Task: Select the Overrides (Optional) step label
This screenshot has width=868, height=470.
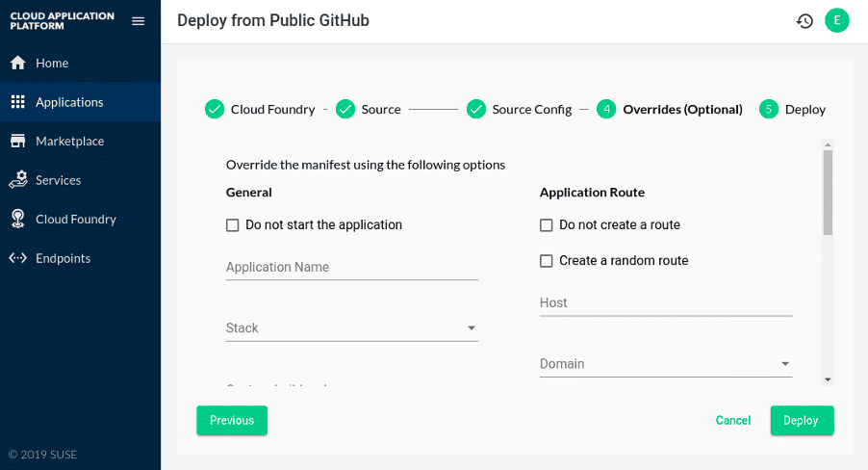Action: [682, 109]
